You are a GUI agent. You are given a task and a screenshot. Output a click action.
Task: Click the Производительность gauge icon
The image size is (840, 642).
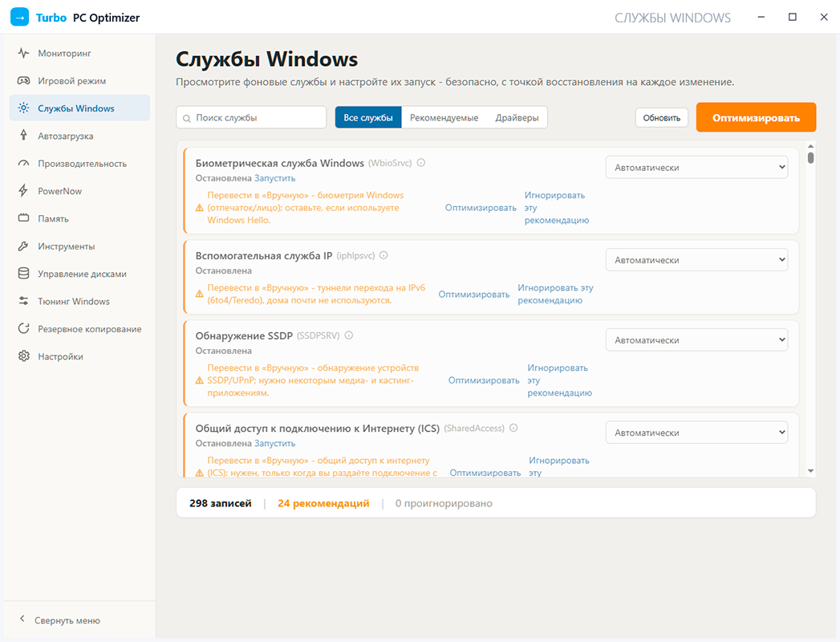click(23, 164)
